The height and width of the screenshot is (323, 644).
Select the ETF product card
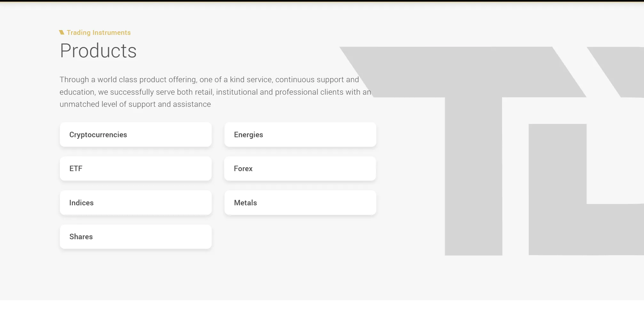tap(136, 169)
